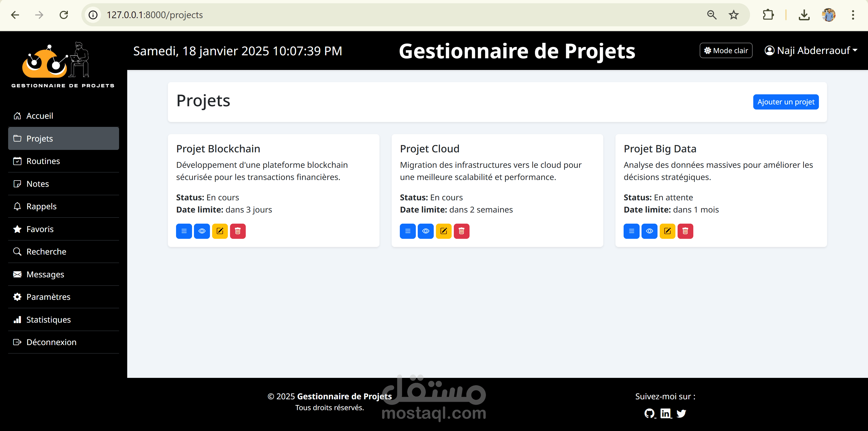Edit Projet Blockchain with pencil icon
This screenshot has height=431, width=868.
pos(220,231)
